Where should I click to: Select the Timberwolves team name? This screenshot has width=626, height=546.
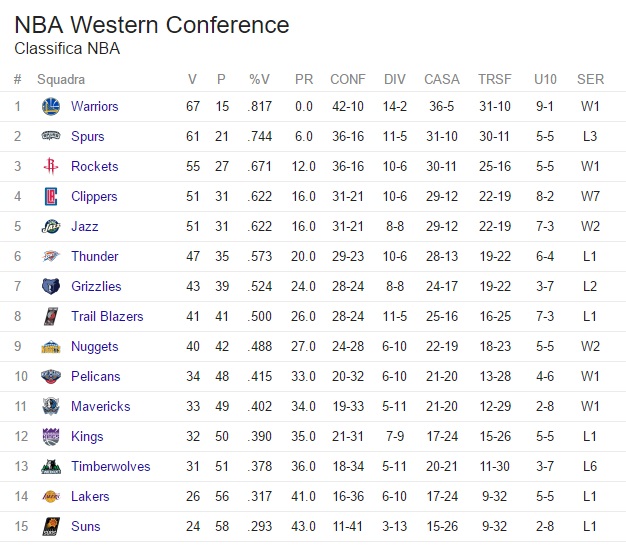[110, 466]
